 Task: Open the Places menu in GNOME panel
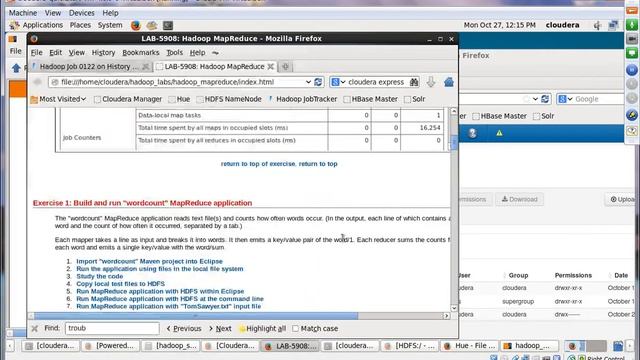click(80, 25)
